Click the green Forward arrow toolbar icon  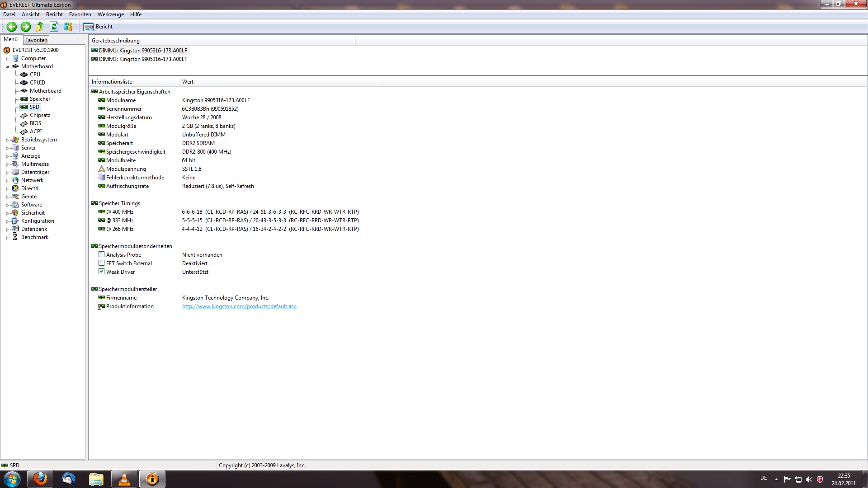(x=26, y=27)
